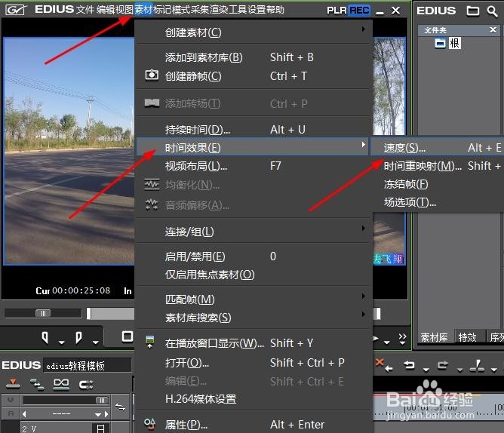
Task: Click the play arrow beside the submenu
Action: coord(376,338)
